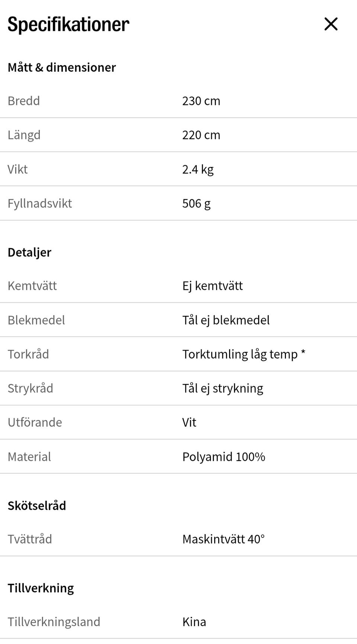
Task: Select the Längd row label
Action: point(24,135)
